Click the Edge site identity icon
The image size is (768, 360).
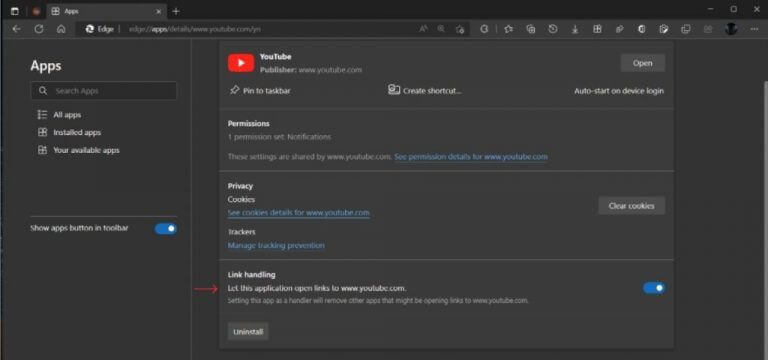point(99,29)
